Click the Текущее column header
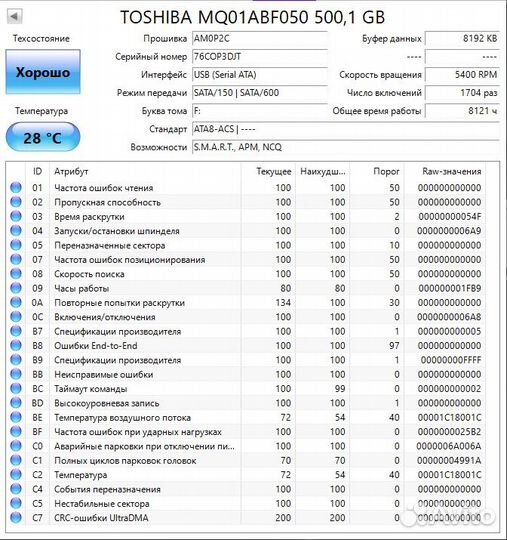This screenshot has height=540, width=507. pyautogui.click(x=268, y=171)
